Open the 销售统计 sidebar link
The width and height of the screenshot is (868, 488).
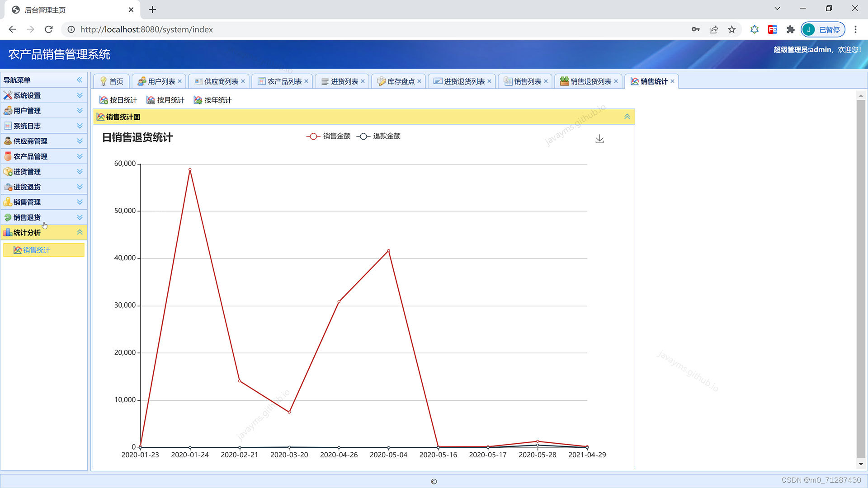37,250
